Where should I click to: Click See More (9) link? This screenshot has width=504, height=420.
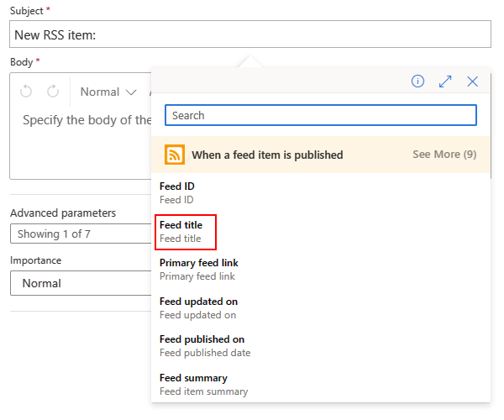(444, 155)
